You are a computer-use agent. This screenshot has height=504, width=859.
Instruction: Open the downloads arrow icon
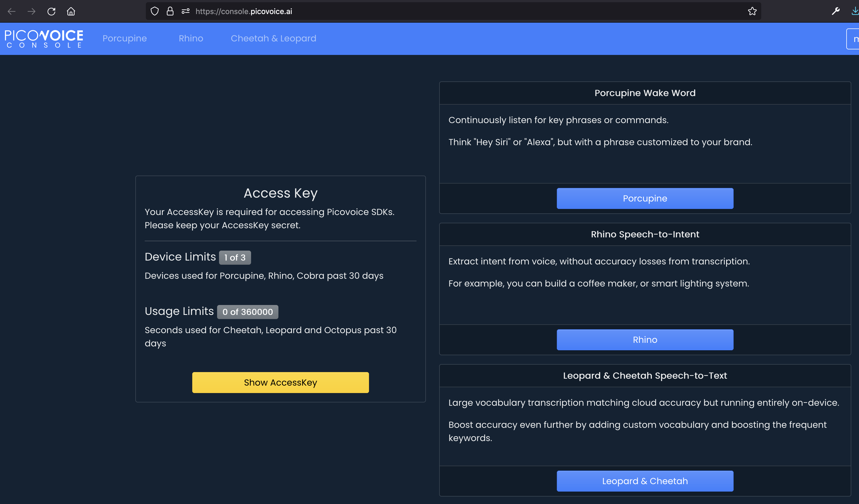[855, 11]
